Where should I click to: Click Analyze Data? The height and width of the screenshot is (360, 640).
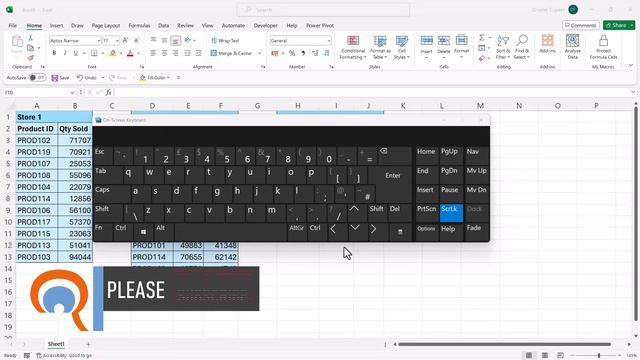click(x=573, y=47)
